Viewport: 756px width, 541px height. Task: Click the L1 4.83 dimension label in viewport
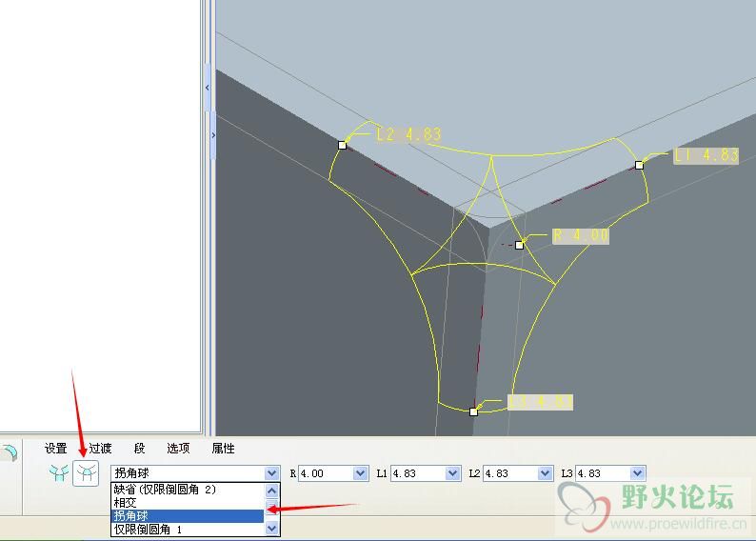coord(706,155)
